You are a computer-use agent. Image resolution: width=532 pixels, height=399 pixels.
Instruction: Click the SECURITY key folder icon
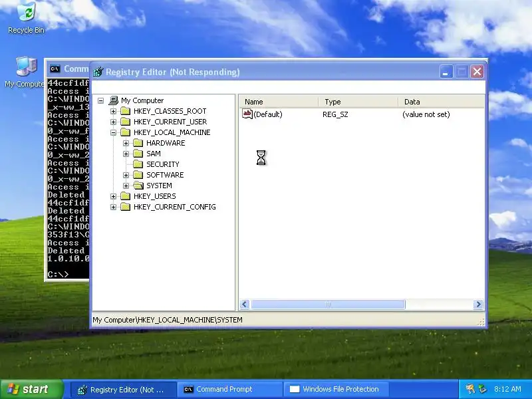point(138,164)
